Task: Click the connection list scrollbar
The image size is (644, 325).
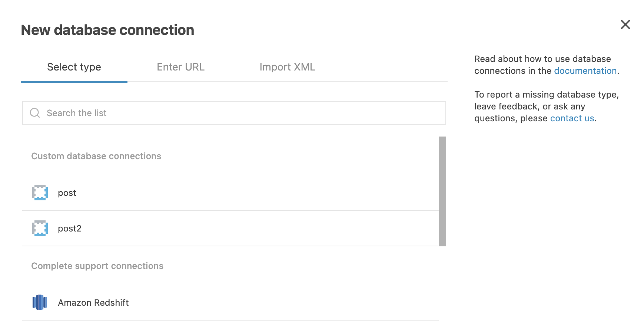Action: click(442, 191)
